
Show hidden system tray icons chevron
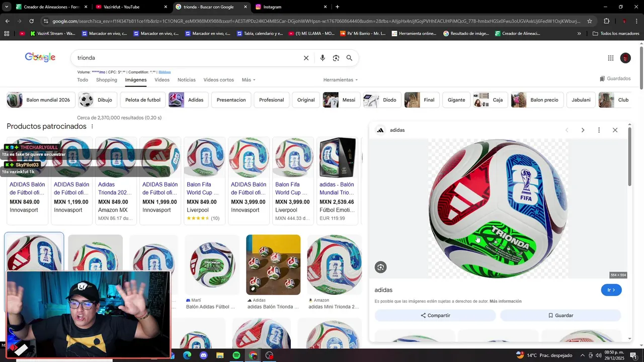click(x=583, y=355)
